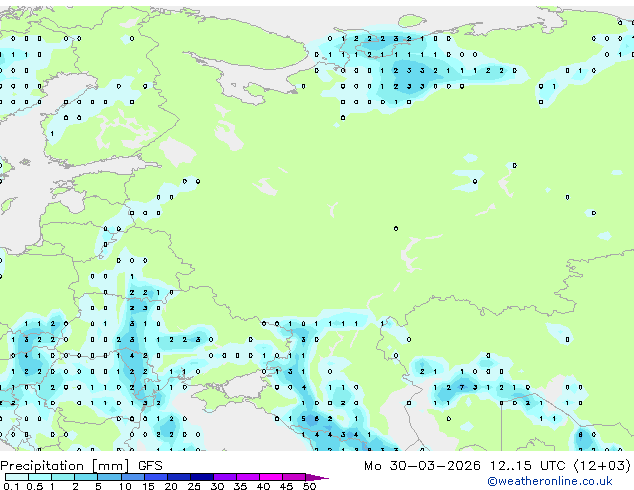Click the 45 legend scale label

286,486
